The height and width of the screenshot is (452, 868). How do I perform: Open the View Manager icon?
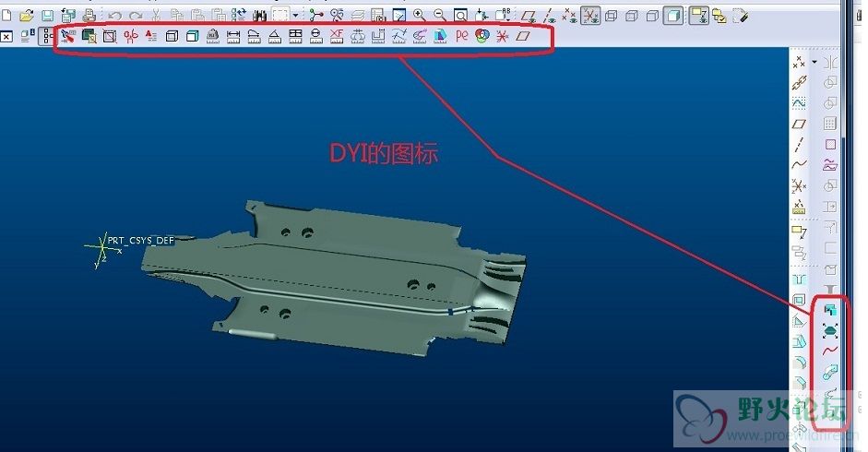(378, 16)
